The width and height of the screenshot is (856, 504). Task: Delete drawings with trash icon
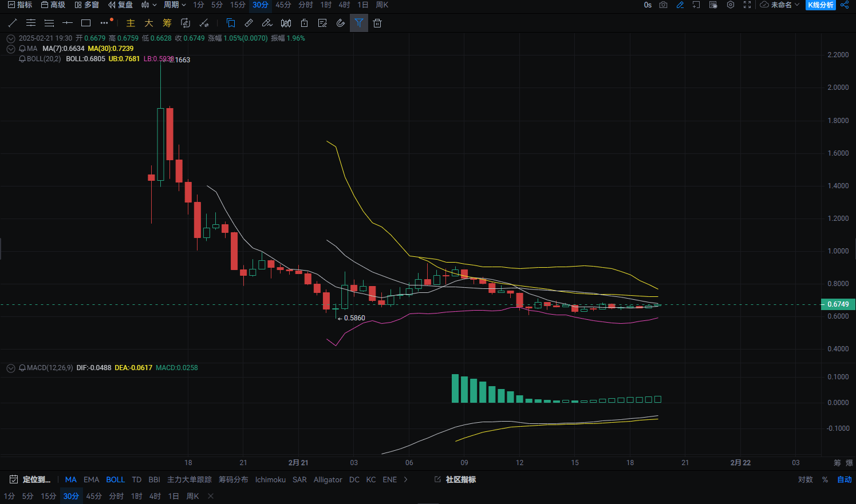pyautogui.click(x=377, y=23)
